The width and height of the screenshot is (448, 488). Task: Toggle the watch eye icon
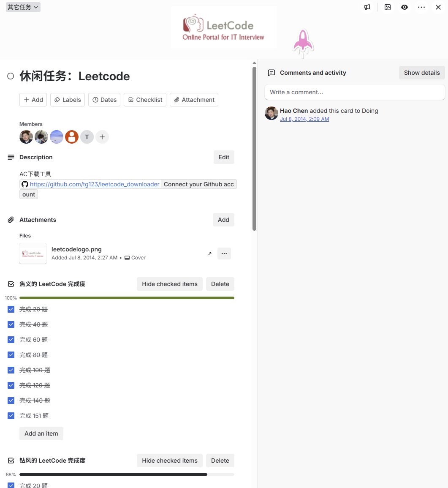click(x=405, y=7)
